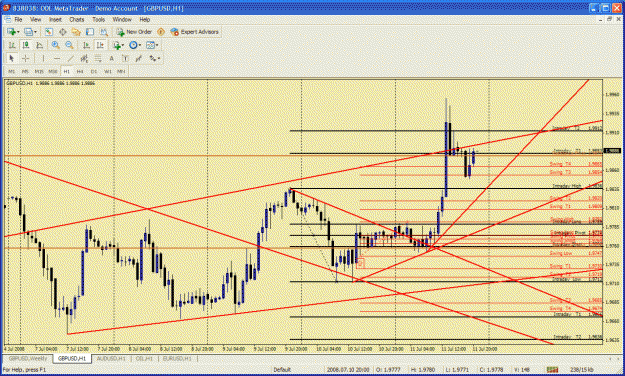Toggle the Navigator folder-star icon
The height and width of the screenshot is (376, 625).
pos(76,32)
